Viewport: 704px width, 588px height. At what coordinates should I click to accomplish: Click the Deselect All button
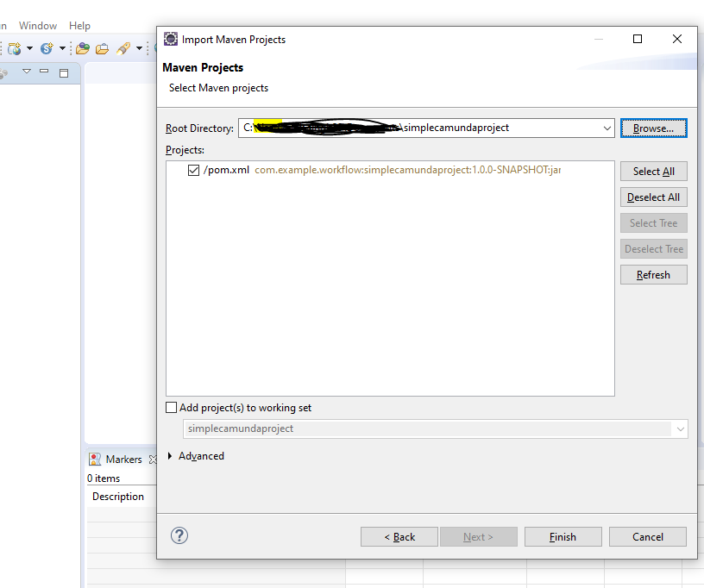pos(654,197)
